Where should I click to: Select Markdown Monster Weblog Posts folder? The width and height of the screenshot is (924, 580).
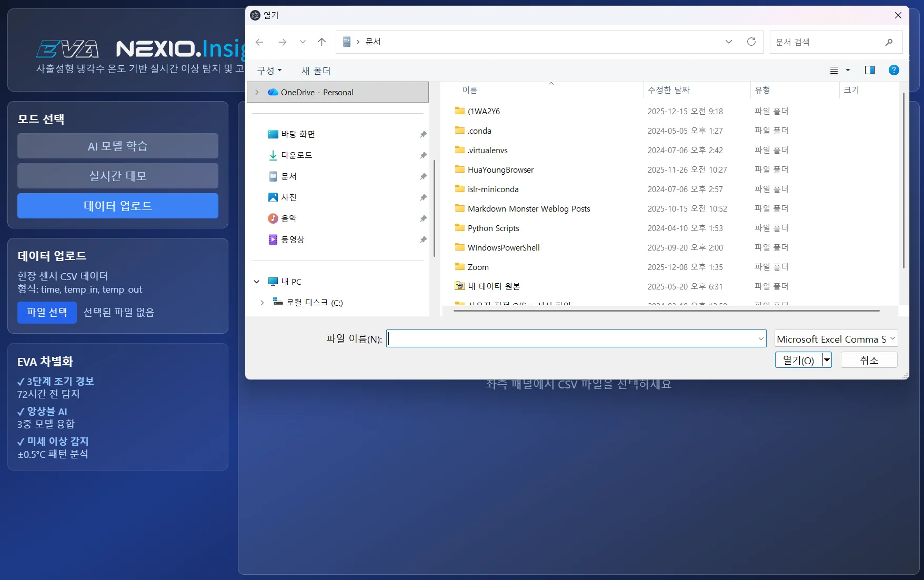(529, 208)
